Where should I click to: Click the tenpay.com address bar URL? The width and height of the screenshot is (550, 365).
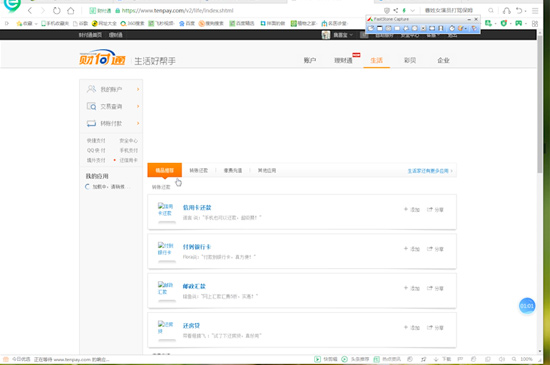point(177,11)
